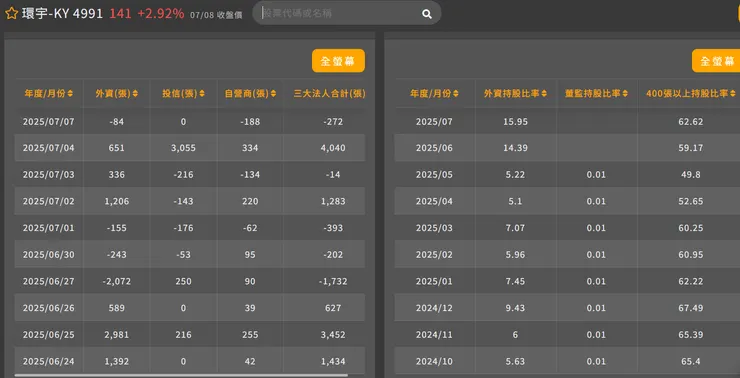Select the 2025/06/30 date cell
The image size is (740, 378).
[49, 255]
